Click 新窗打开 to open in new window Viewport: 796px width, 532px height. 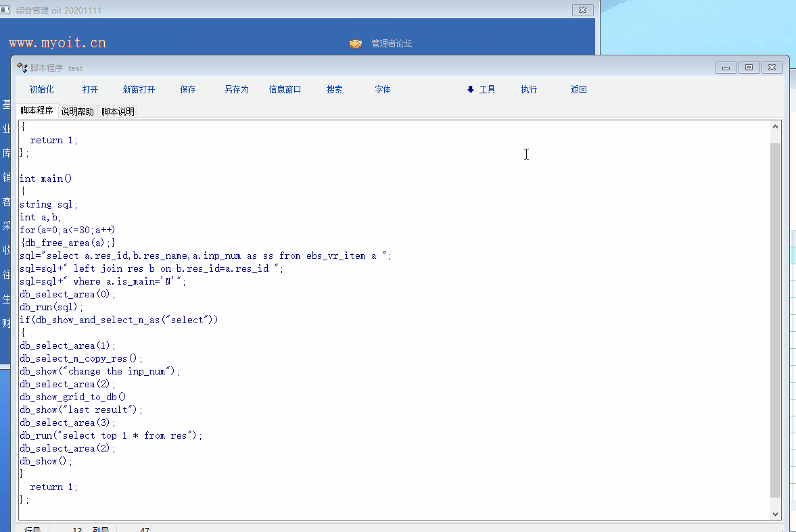139,89
